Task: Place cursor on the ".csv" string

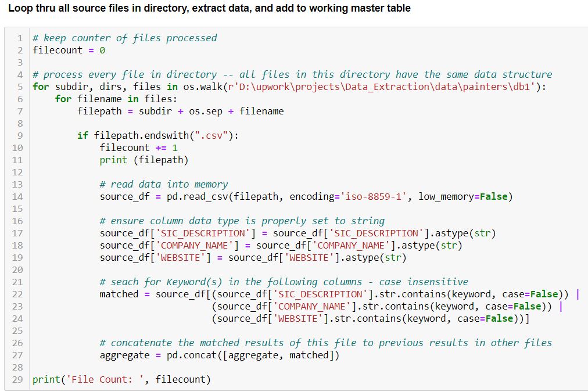Action: pos(217,135)
